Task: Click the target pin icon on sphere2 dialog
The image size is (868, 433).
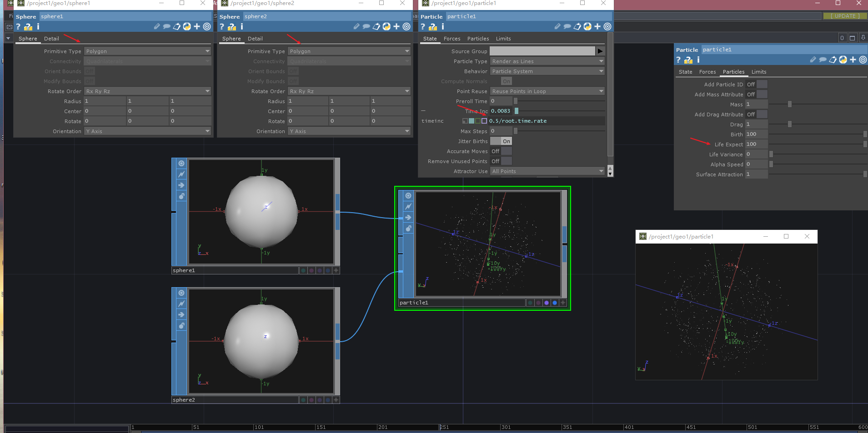Action: [x=407, y=26]
